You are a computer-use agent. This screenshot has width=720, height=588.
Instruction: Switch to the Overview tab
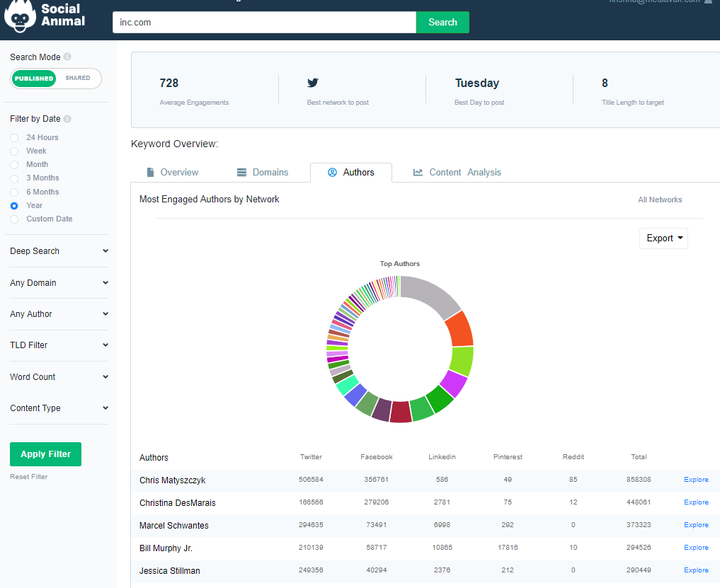pyautogui.click(x=173, y=172)
